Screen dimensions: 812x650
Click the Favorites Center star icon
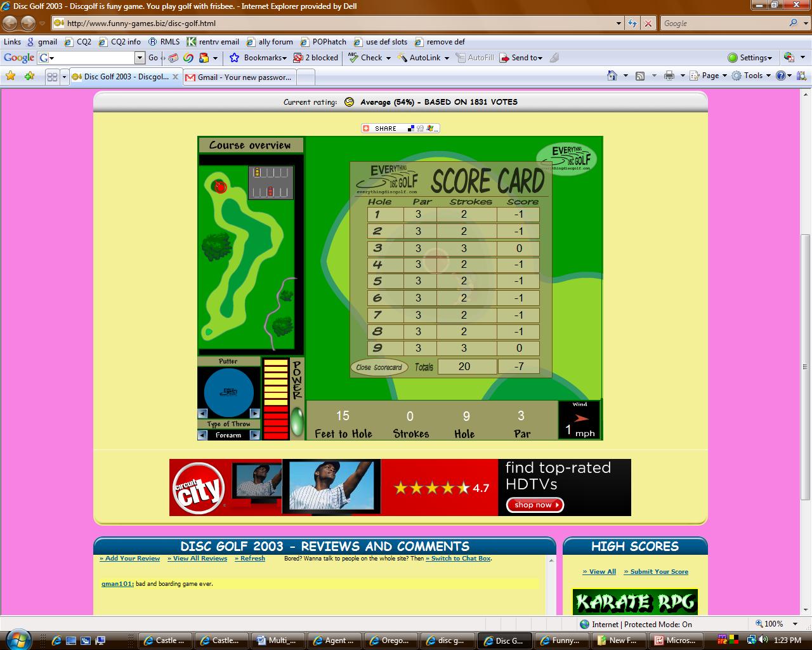[10, 76]
